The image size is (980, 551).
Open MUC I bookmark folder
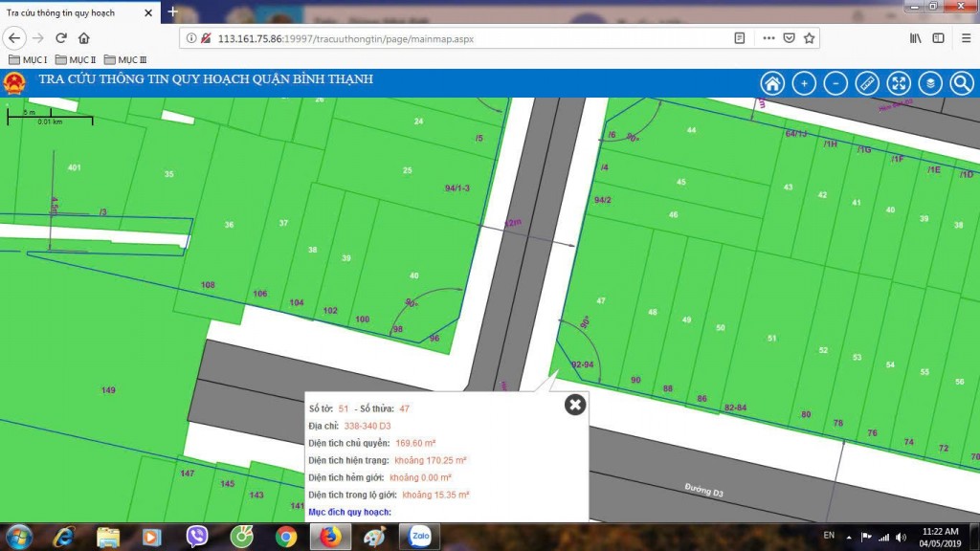tap(28, 60)
